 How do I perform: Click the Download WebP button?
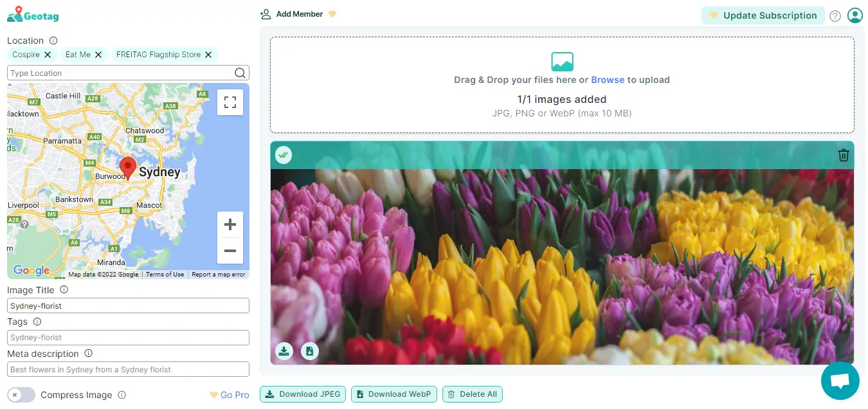point(394,394)
